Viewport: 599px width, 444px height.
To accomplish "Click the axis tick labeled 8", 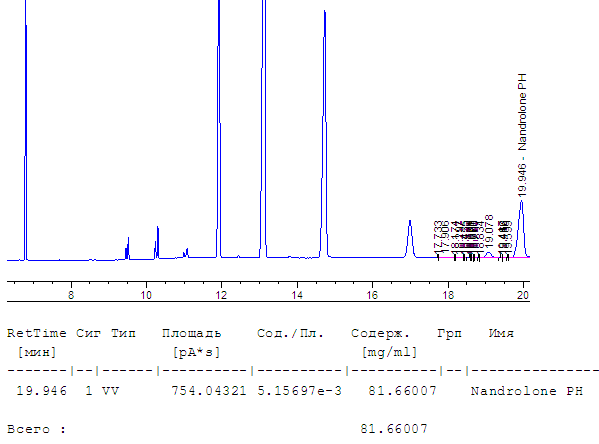I will (71, 295).
